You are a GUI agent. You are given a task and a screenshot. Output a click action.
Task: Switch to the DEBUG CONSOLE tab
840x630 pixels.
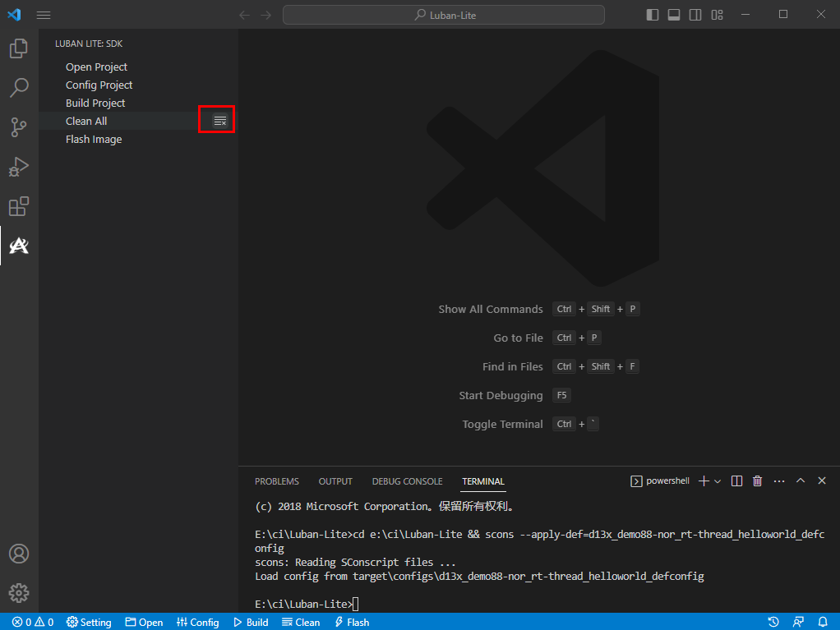click(x=407, y=481)
